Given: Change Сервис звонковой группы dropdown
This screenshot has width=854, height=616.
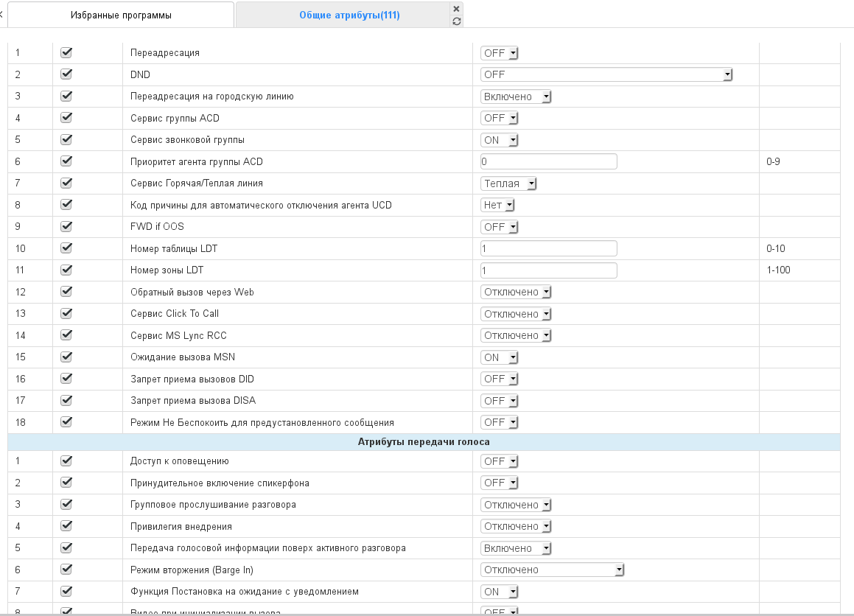Looking at the screenshot, I should [x=500, y=140].
